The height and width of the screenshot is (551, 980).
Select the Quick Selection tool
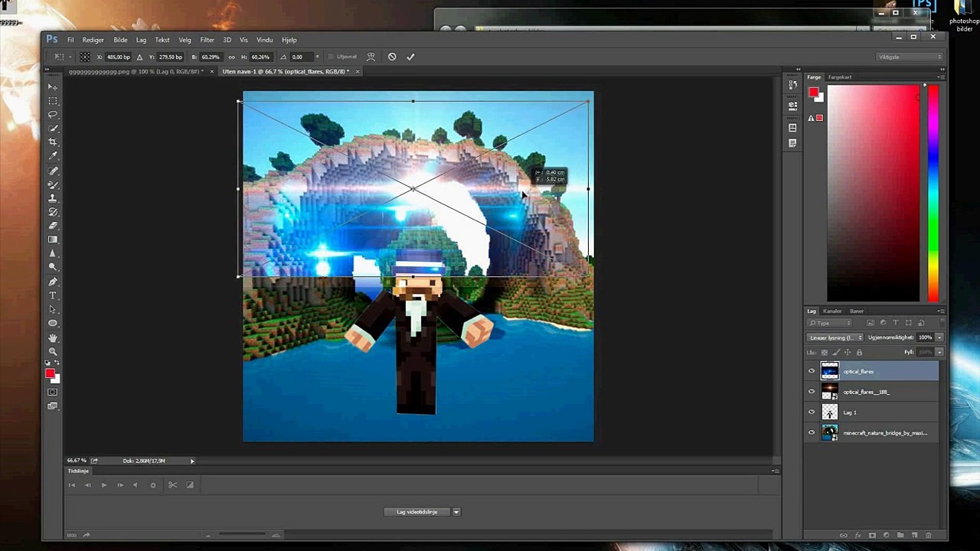click(53, 128)
